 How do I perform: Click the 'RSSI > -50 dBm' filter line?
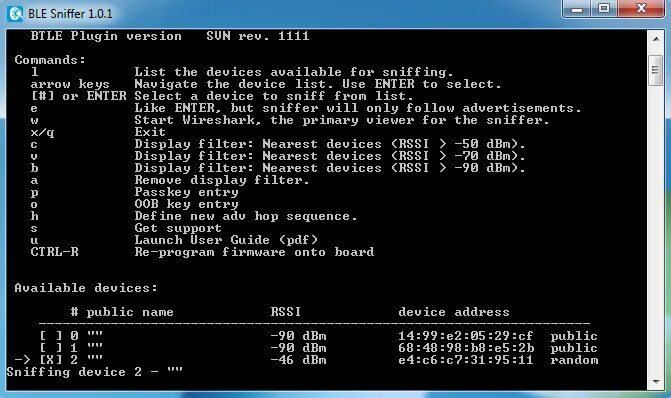pos(330,144)
